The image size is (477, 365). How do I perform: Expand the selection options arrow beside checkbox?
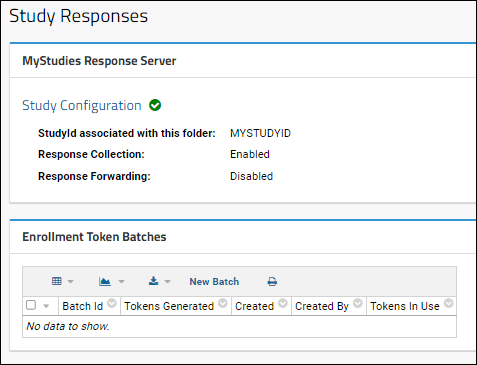click(46, 306)
